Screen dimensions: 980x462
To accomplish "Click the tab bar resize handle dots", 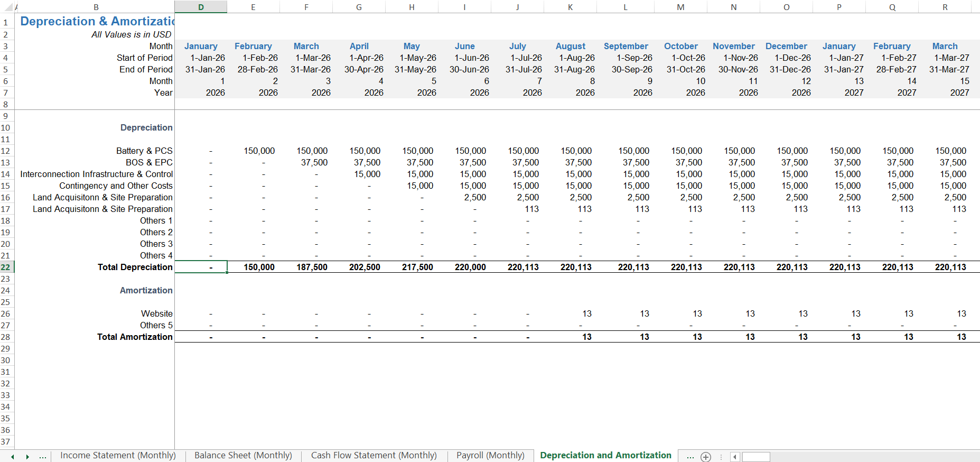I will coord(721,457).
